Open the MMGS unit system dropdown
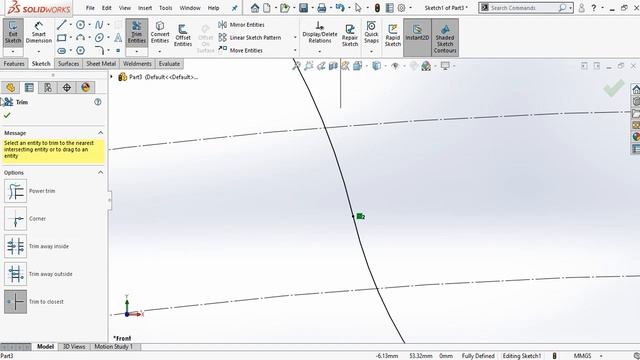The image size is (640, 360). point(601,356)
